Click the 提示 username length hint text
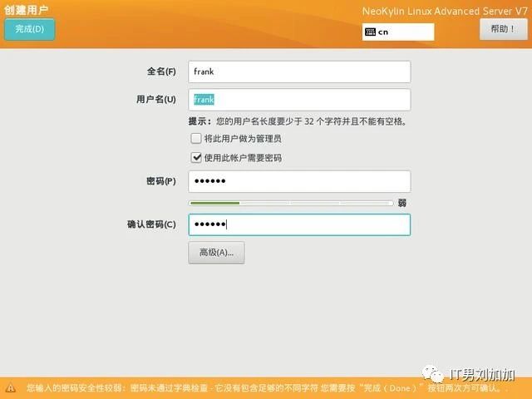This screenshot has height=399, width=532. point(298,121)
